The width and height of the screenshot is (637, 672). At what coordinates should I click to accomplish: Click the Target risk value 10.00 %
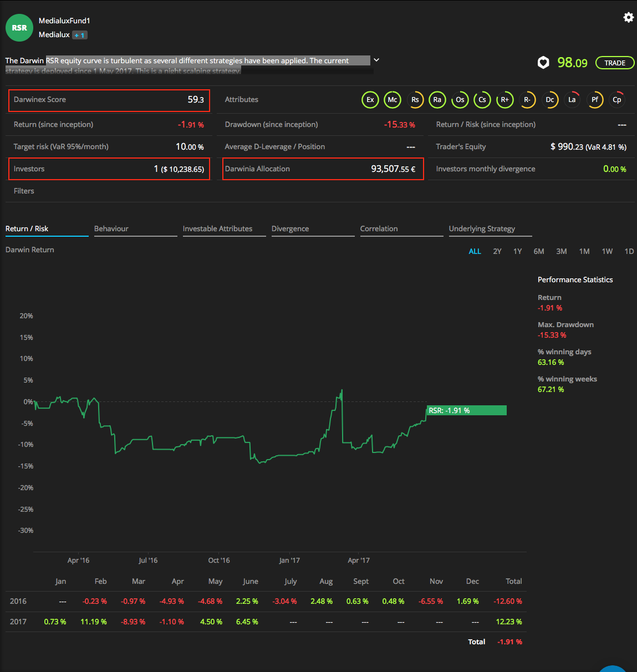click(x=190, y=147)
